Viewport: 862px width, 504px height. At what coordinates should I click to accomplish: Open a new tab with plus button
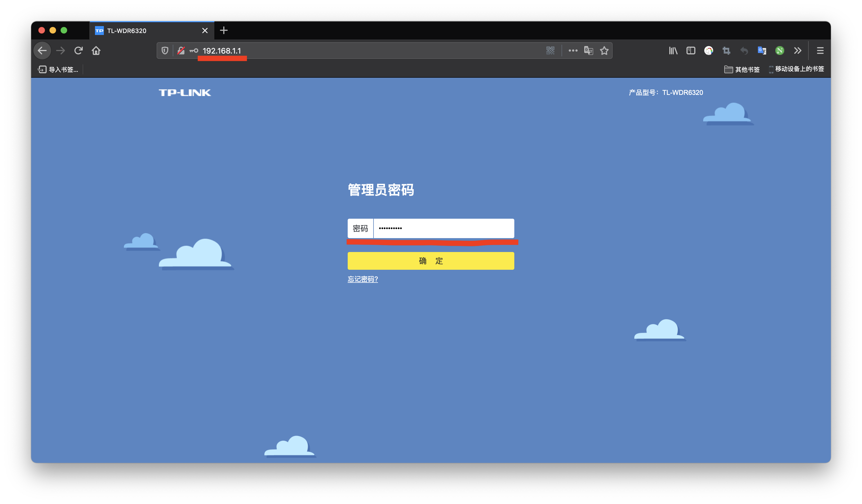(224, 31)
